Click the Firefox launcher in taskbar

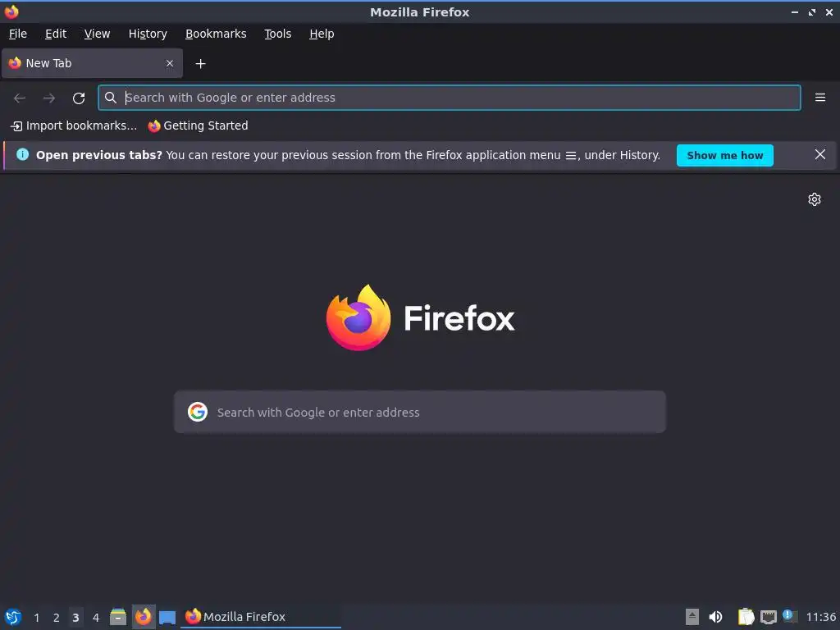(x=143, y=617)
